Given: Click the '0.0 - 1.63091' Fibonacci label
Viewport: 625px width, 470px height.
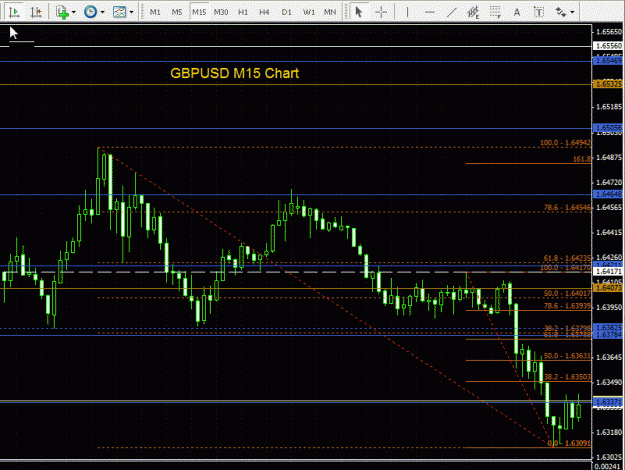Looking at the screenshot, I should [569, 443].
